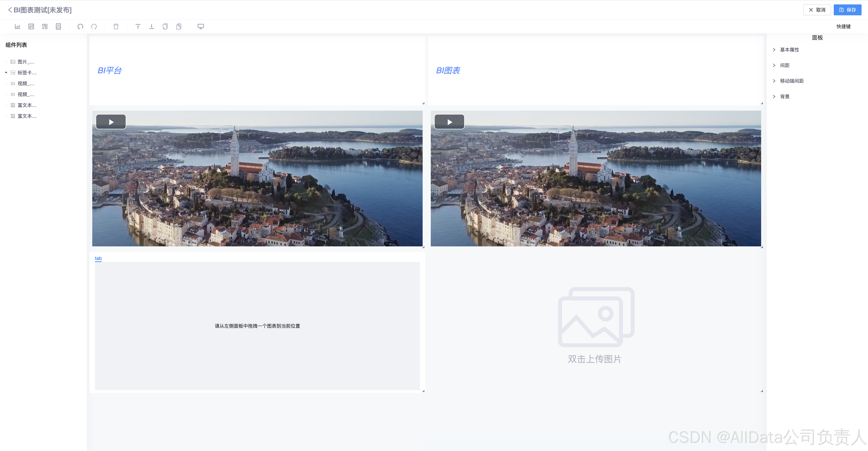Viewport: 868px width, 451px height.
Task: Click the 取消 cancel button
Action: click(817, 10)
